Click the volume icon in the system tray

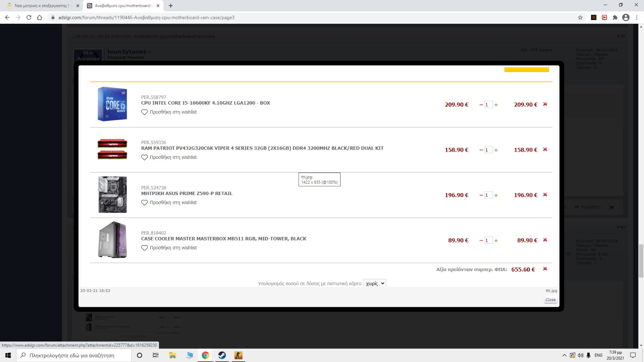[x=580, y=355]
